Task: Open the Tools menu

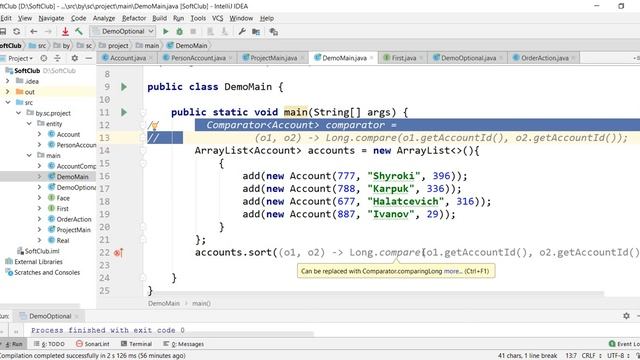Action: point(198,18)
